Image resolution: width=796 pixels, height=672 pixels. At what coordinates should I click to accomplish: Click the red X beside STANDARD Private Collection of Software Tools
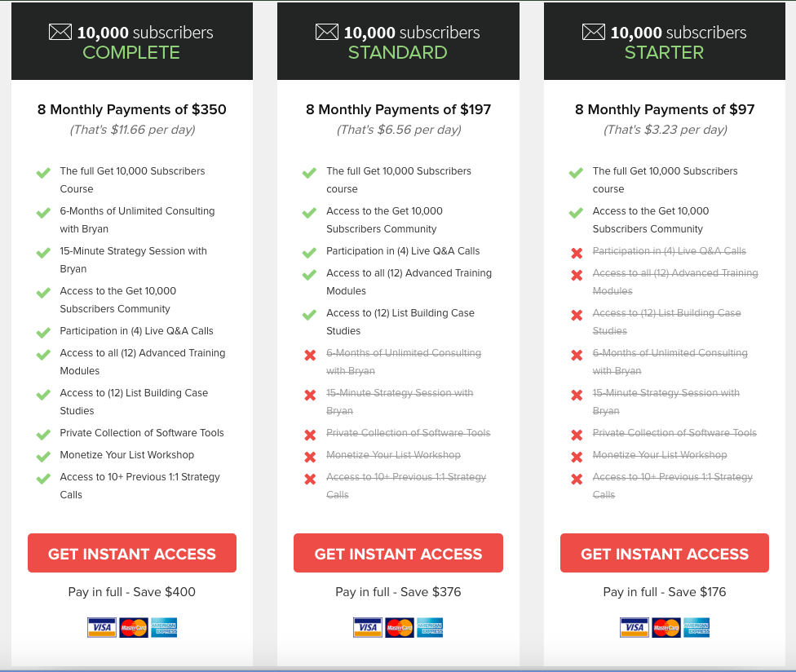pos(310,435)
